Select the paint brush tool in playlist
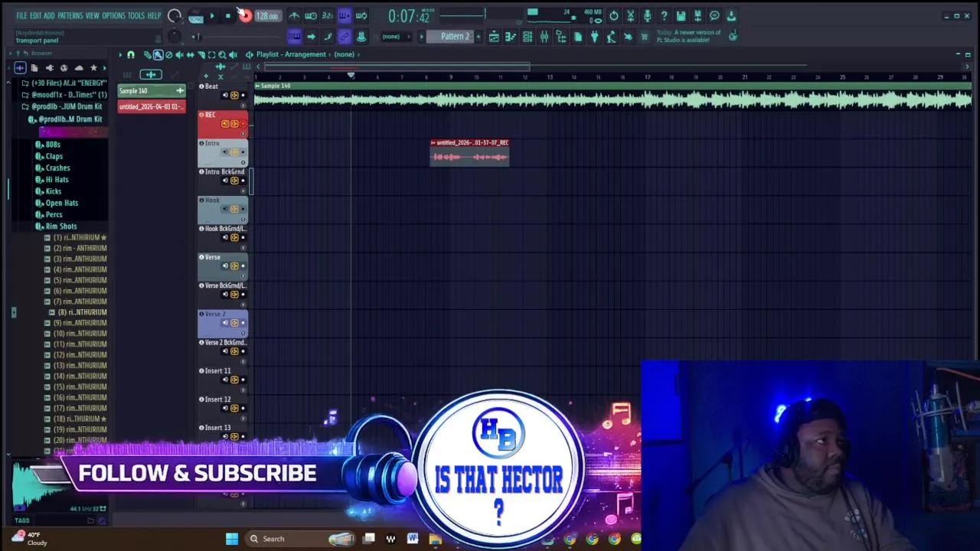The image size is (980, 551). tap(158, 55)
